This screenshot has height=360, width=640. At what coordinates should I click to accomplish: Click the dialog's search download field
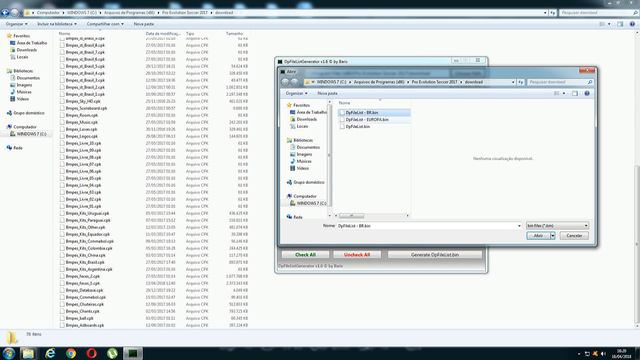(x=560, y=82)
